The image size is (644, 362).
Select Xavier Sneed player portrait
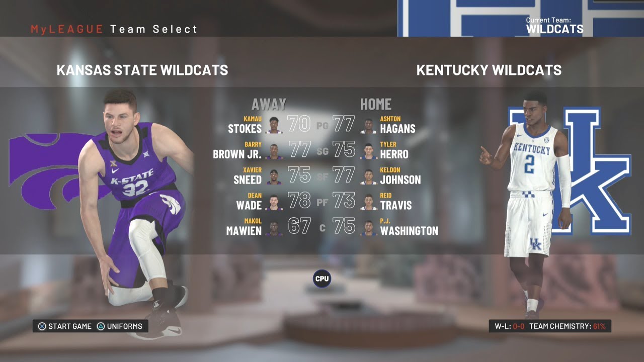coord(274,176)
